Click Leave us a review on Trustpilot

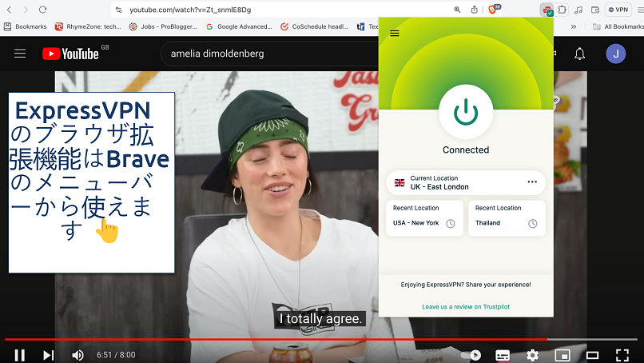(465, 307)
